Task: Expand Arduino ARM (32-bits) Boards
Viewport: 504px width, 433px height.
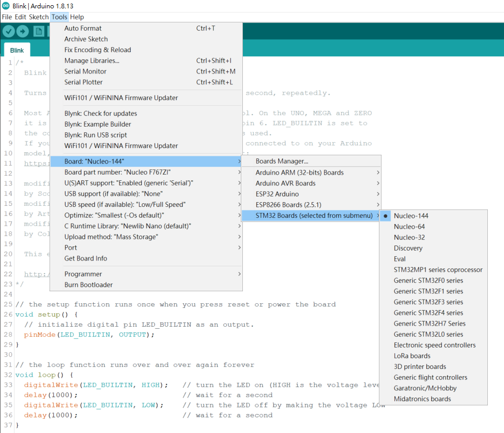Action: click(x=311, y=172)
